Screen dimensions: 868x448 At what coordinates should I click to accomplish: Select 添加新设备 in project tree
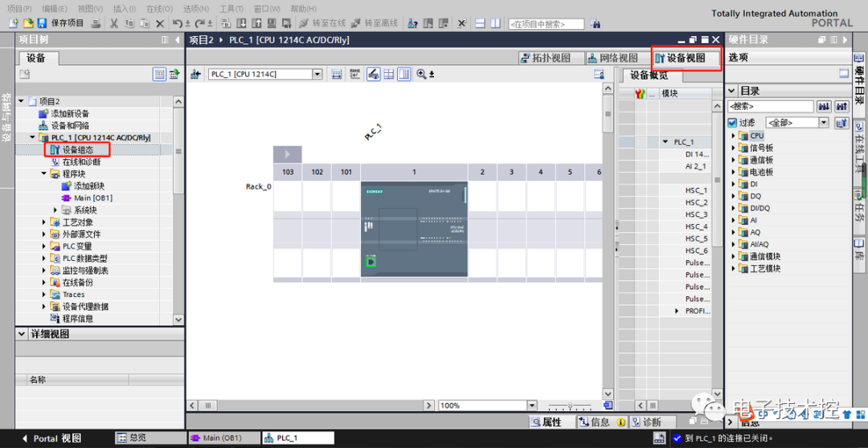70,113
